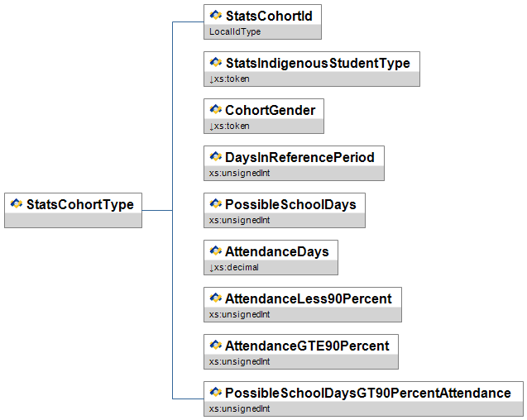527x420 pixels.
Task: Click the AttendanceGTE90Percent element icon
Action: pos(216,346)
